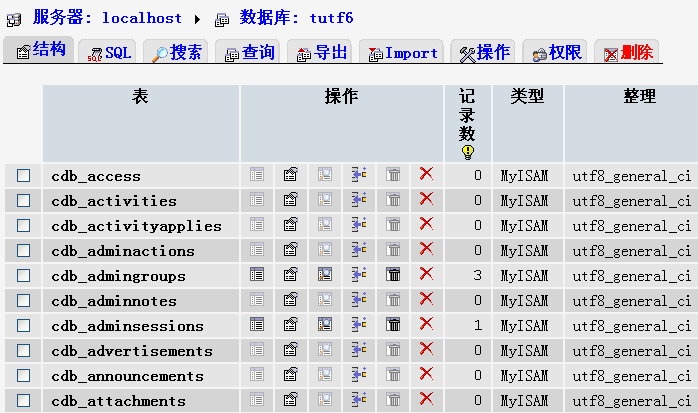This screenshot has height=413, width=698.
Task: Open the 查询 query tab
Action: [x=249, y=53]
